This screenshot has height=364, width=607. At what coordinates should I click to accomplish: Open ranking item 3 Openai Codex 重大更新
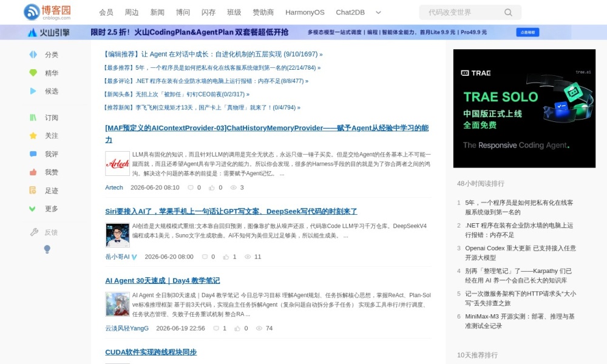[521, 253]
